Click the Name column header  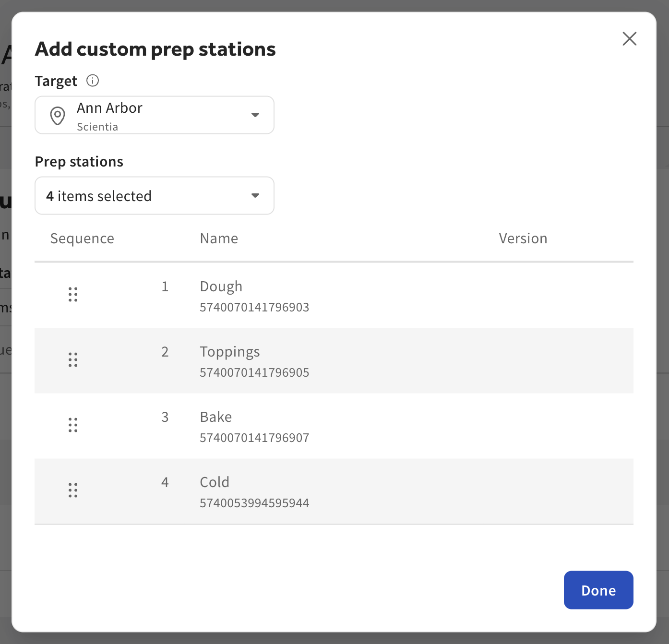pyautogui.click(x=219, y=239)
